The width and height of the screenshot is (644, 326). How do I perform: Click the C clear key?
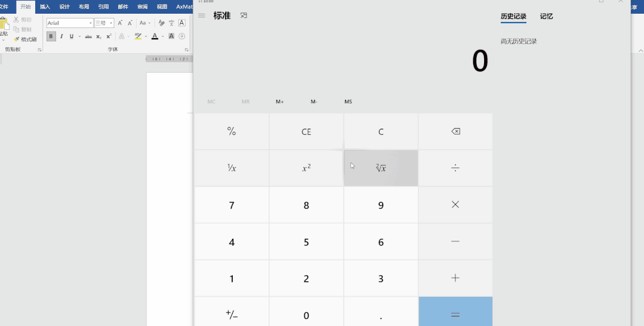tap(381, 132)
